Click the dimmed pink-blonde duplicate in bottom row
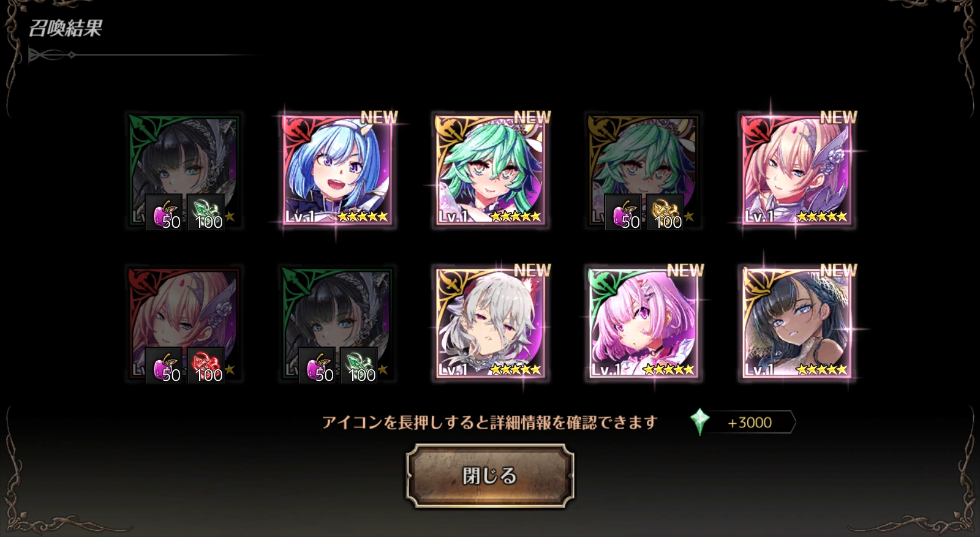Viewport: 980px width, 537px height. click(184, 323)
